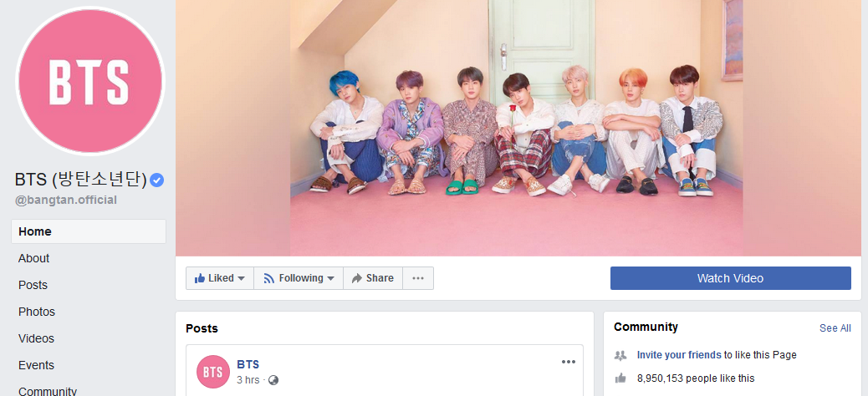
Task: Click the thumbs-up icon on Liked button
Action: 200,278
